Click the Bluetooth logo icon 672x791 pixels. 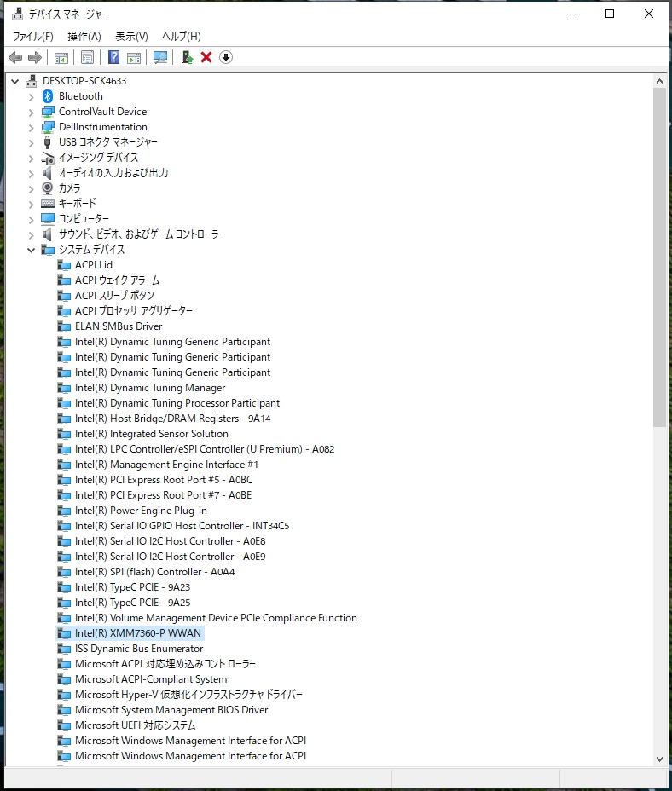(48, 96)
